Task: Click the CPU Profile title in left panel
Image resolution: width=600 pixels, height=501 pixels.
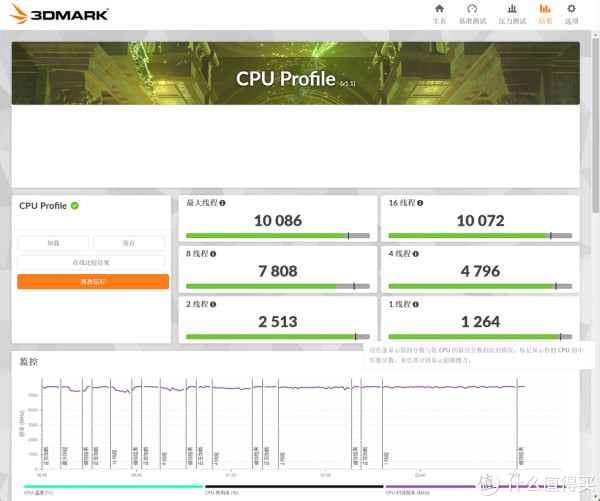Action: 43,206
